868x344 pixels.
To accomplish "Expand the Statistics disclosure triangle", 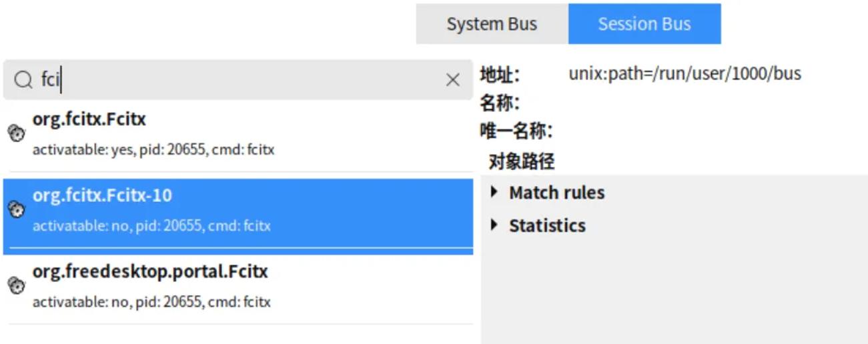I will point(494,225).
